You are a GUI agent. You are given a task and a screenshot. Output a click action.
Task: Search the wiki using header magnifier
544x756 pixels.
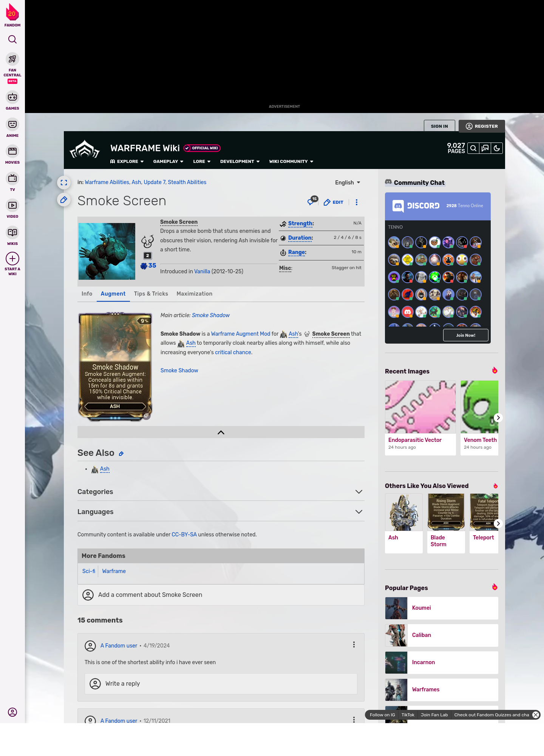pos(473,148)
